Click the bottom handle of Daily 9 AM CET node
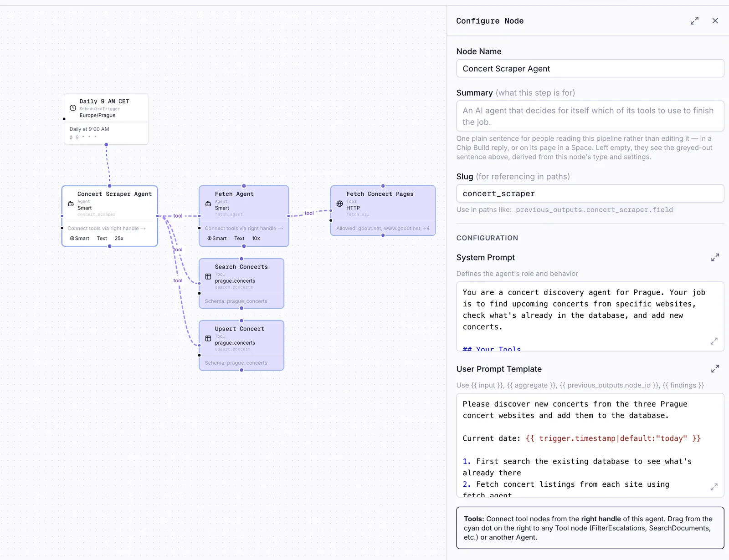 [x=106, y=145]
